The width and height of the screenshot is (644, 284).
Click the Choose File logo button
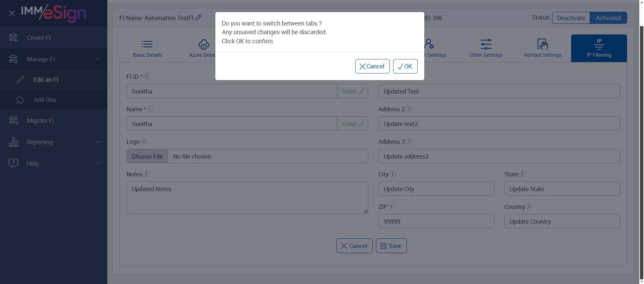147,156
